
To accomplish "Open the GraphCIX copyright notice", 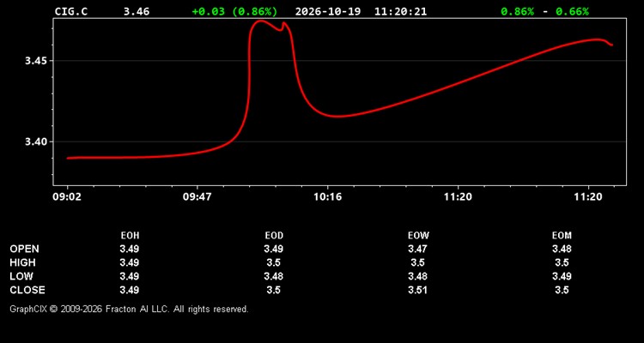I will pyautogui.click(x=129, y=309).
